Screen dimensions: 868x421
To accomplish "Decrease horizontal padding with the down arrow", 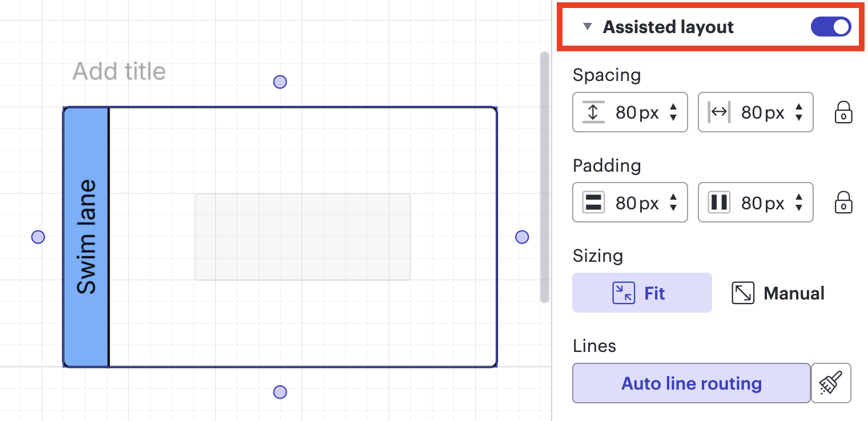I will (799, 208).
